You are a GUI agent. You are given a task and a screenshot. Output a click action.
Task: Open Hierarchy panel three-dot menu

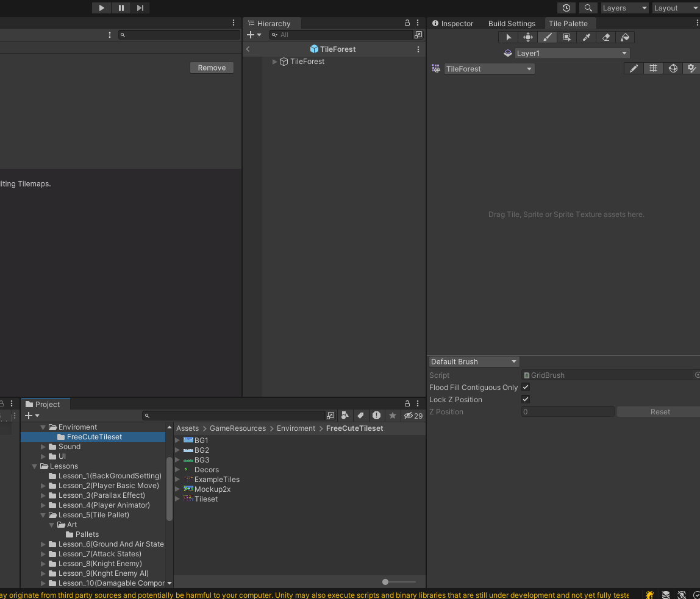(x=418, y=23)
